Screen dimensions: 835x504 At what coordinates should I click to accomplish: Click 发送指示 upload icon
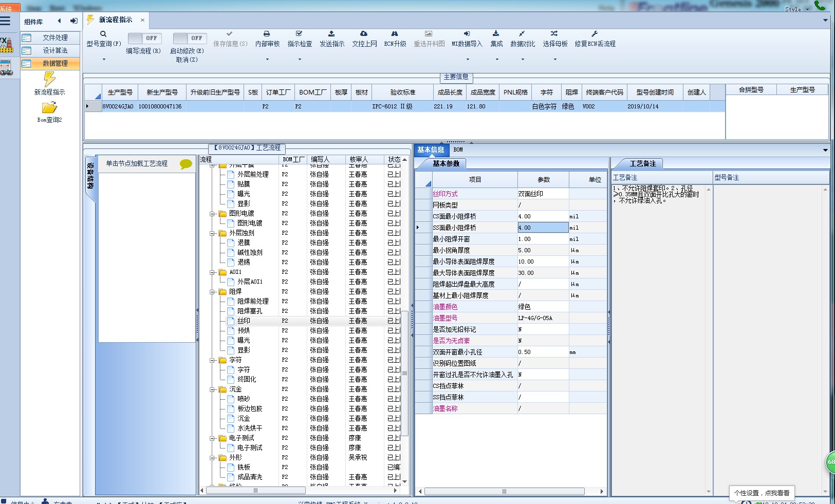pos(331,33)
